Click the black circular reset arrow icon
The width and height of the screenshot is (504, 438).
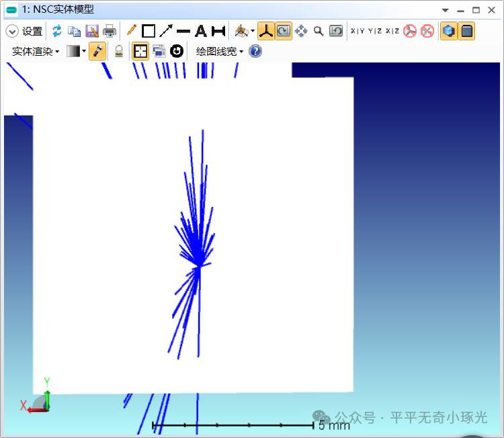coord(177,51)
